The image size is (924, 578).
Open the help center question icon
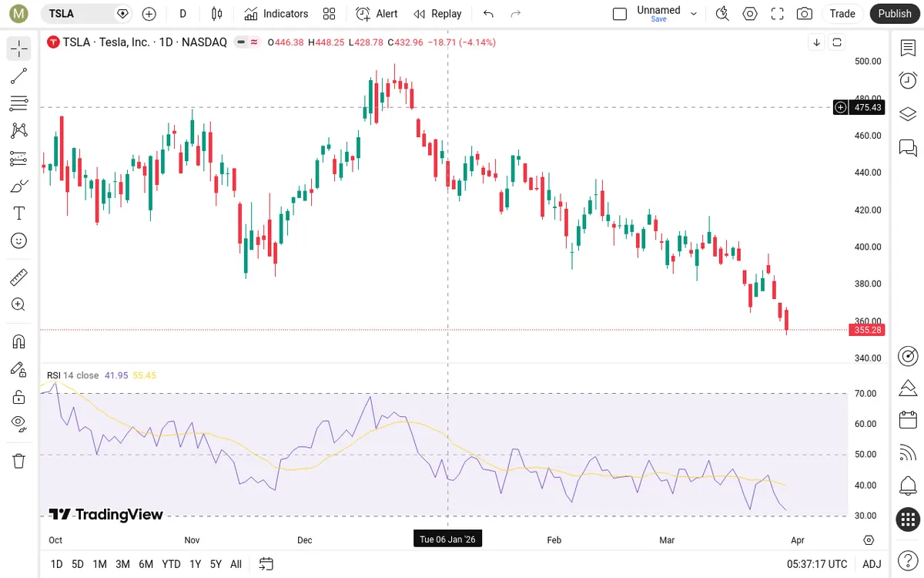tap(908, 561)
